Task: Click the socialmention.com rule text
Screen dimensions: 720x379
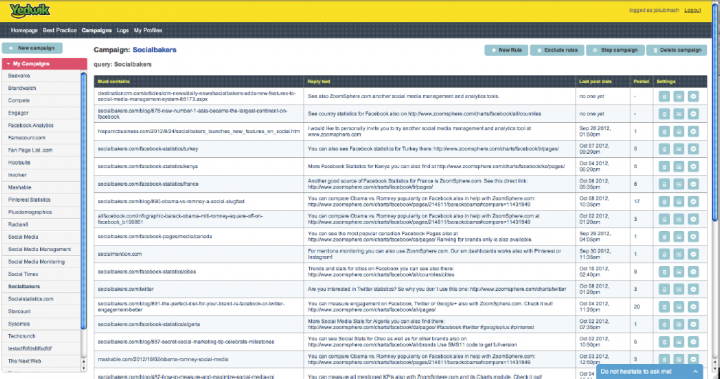Action: tap(119, 254)
